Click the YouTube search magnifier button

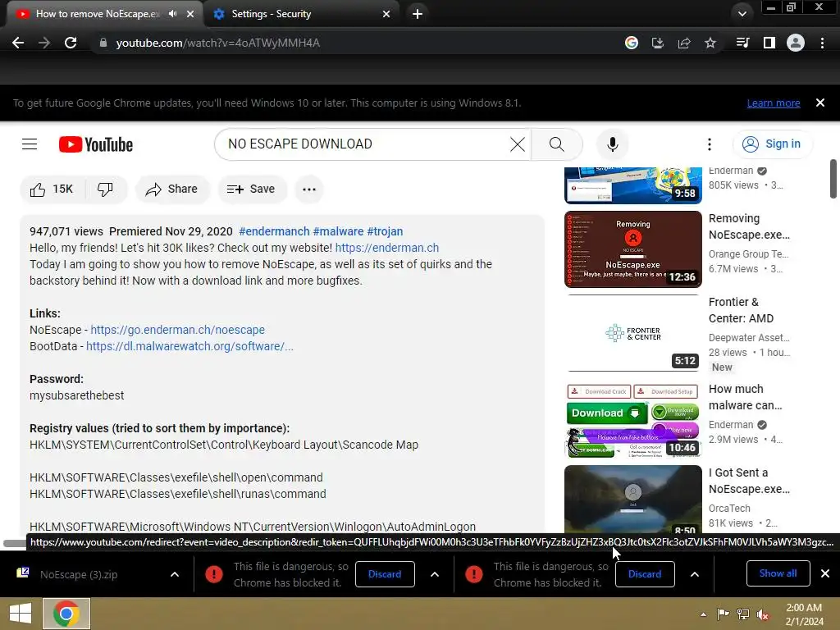pos(557,144)
